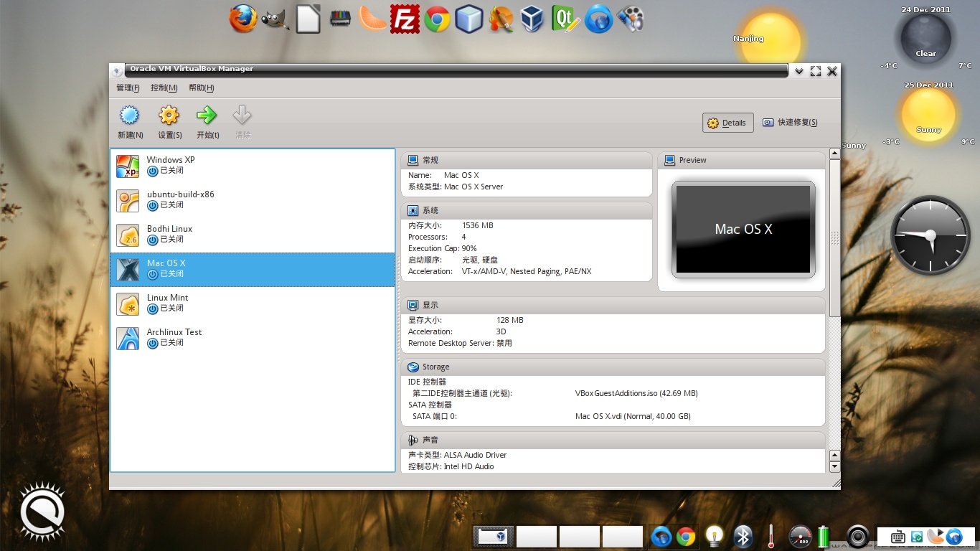Switch to 快速修复(S) snapshots view
This screenshot has width=980, height=551.
pos(790,123)
